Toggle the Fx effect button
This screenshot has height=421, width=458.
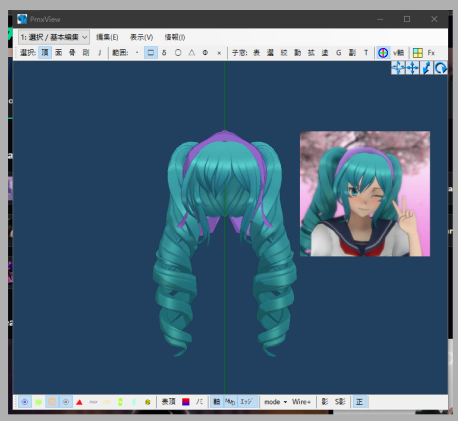point(431,53)
